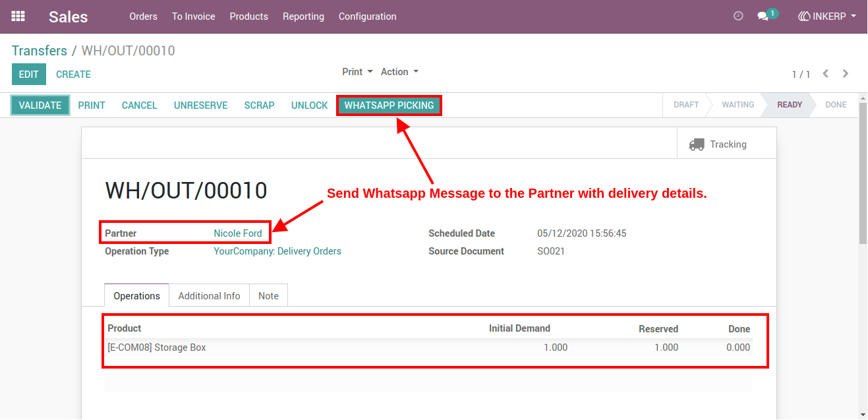Cancel the transfer

[140, 105]
